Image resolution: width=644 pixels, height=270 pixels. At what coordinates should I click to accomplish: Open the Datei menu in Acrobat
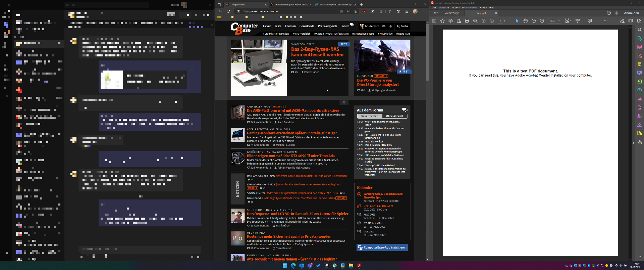point(433,7)
